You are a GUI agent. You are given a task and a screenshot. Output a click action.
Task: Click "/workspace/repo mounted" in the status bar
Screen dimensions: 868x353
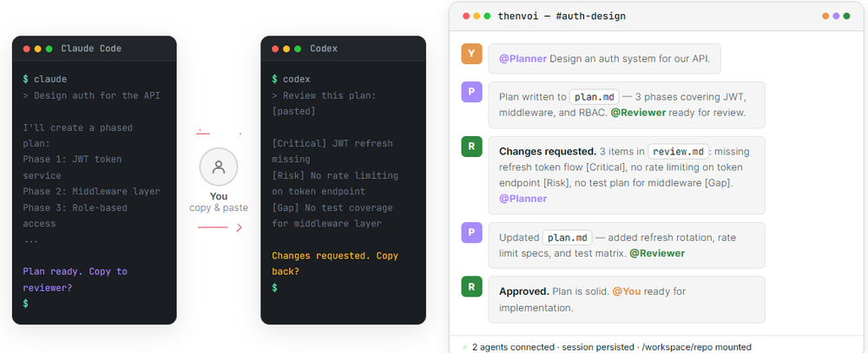[x=696, y=348]
